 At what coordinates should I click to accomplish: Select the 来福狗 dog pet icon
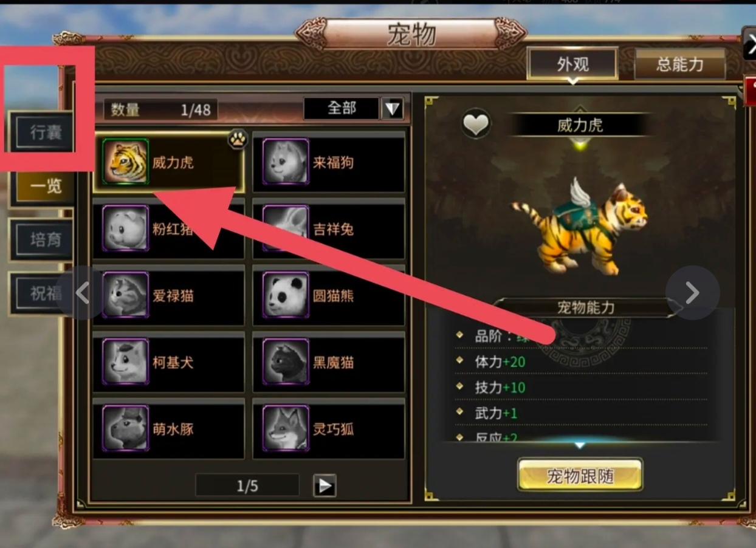point(286,162)
